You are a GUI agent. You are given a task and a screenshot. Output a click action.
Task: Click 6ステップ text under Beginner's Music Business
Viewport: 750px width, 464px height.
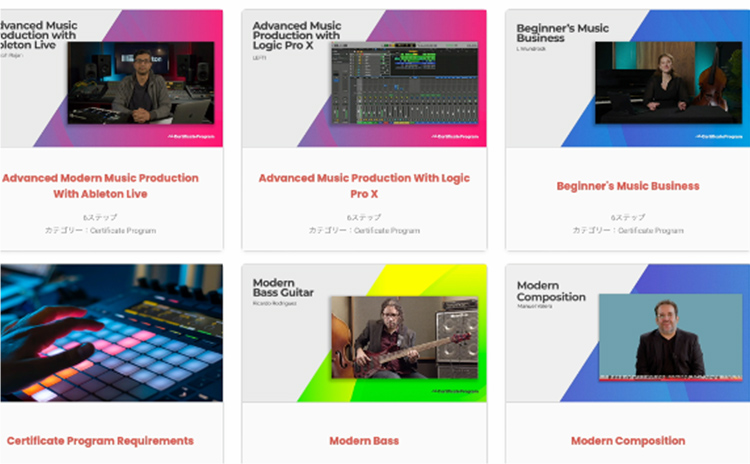pos(628,217)
